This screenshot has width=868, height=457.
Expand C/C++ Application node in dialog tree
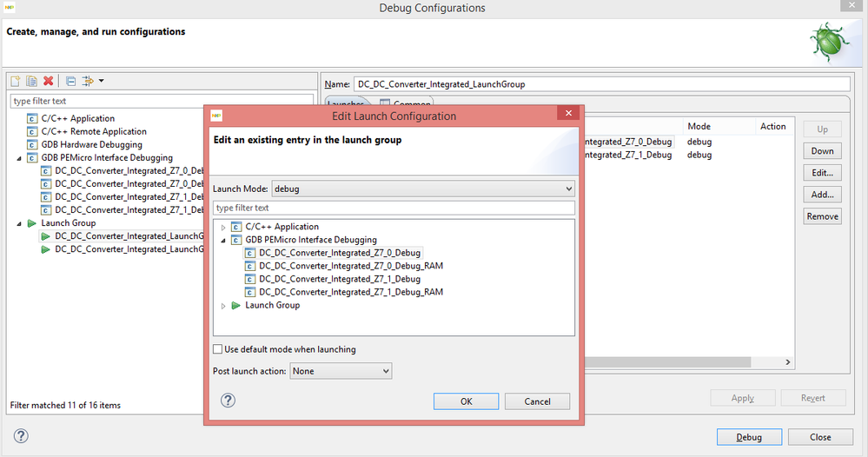(x=223, y=228)
